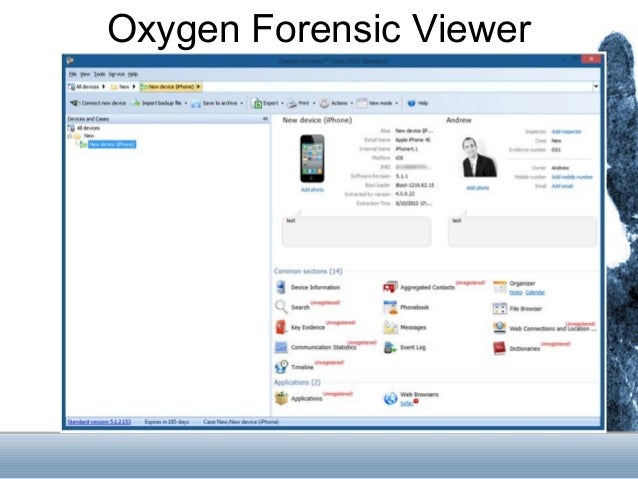Screen dimensions: 638x479
Task: Click the 'Expires in 185 days' status text
Action: (167, 422)
